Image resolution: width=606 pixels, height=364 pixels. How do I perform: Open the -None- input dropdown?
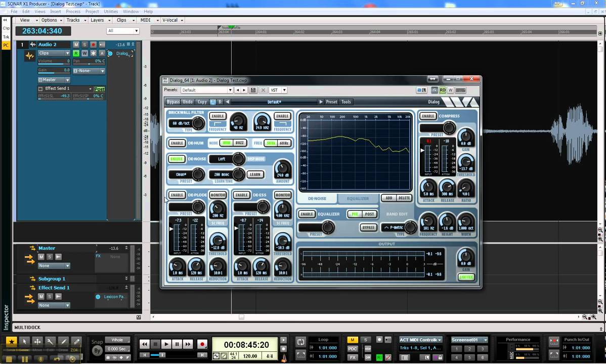pyautogui.click(x=89, y=71)
